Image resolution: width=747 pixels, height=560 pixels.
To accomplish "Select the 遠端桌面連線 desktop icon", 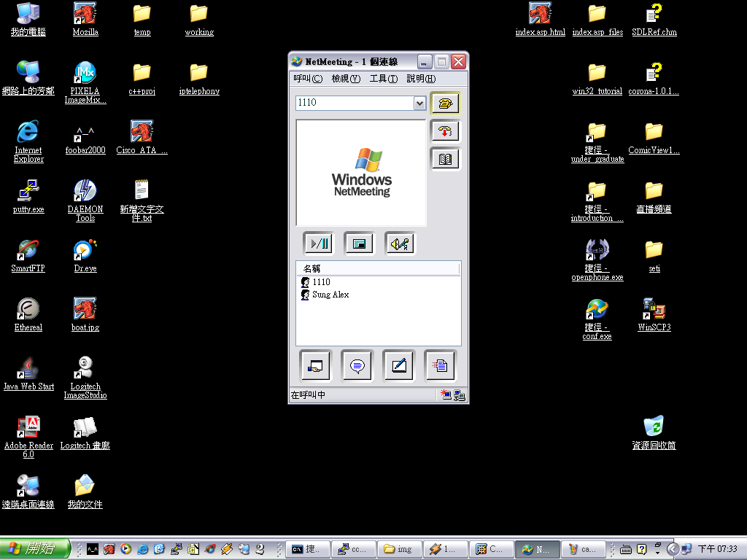I will 28,492.
